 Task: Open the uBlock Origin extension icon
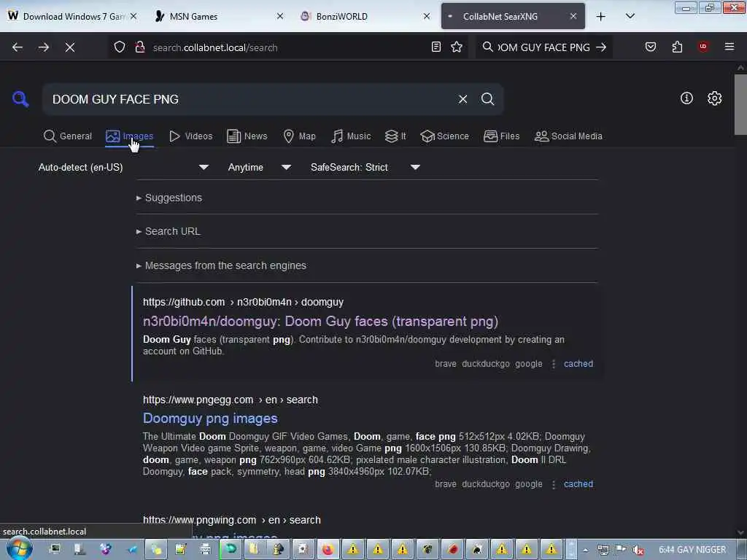(x=703, y=47)
